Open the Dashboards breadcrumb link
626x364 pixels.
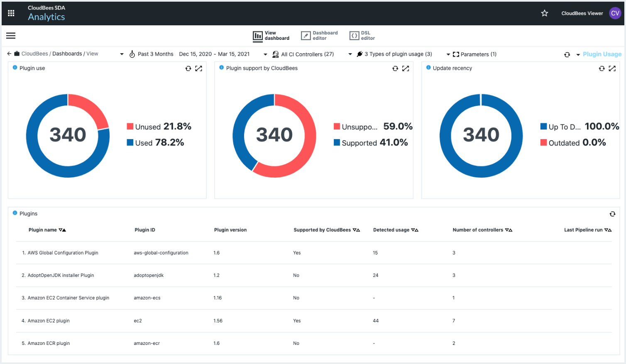click(67, 54)
